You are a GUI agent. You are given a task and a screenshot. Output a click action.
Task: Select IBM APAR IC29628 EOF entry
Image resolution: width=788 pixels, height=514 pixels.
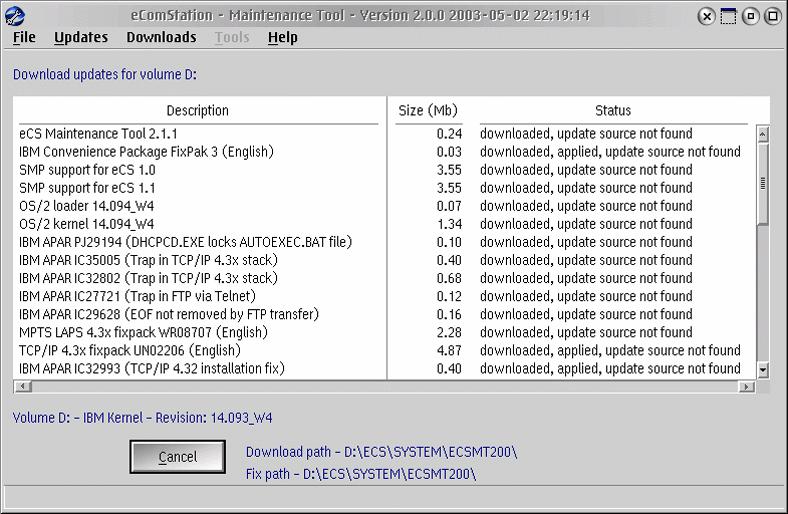click(169, 315)
